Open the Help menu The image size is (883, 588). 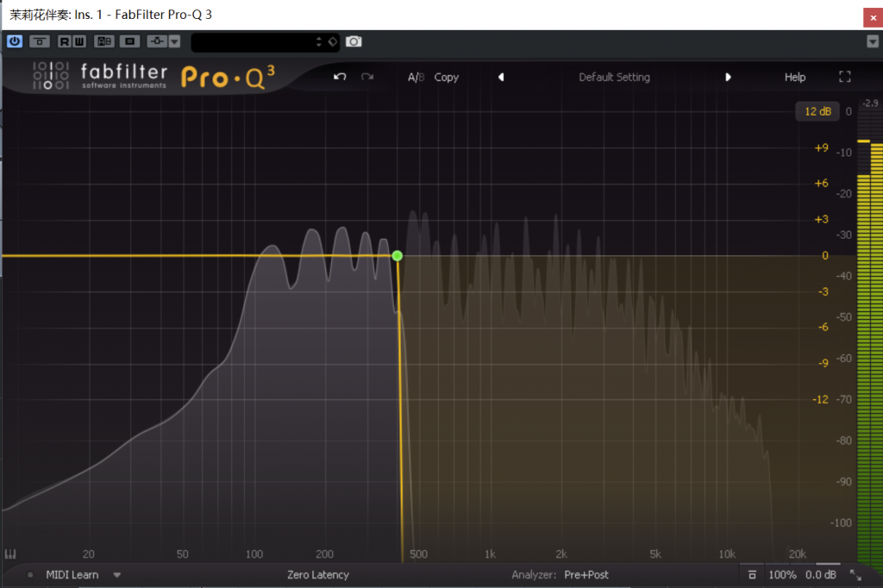click(794, 77)
